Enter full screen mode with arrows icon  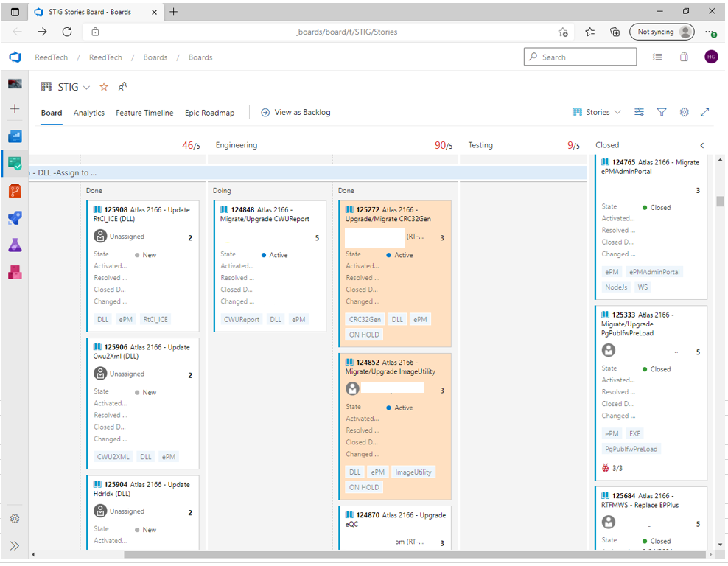704,112
